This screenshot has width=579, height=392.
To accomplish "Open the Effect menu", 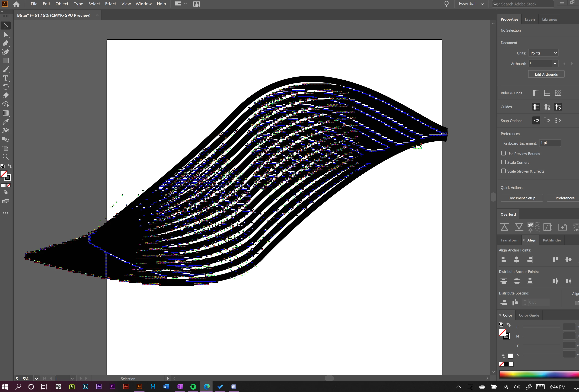I will pos(110,4).
